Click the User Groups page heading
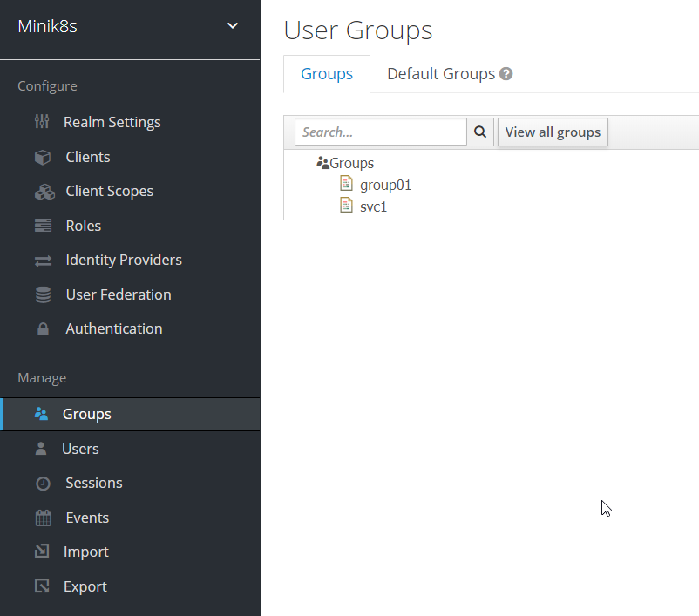 [x=358, y=30]
